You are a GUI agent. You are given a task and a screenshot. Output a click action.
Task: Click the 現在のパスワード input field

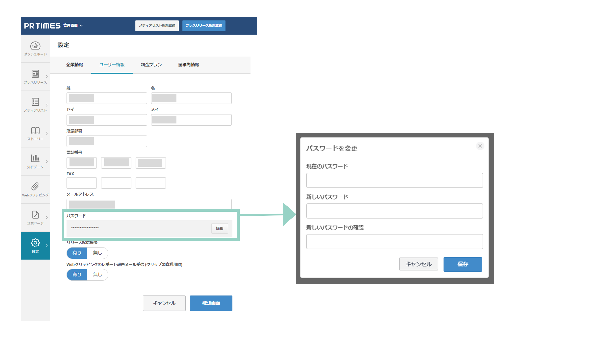coord(394,180)
